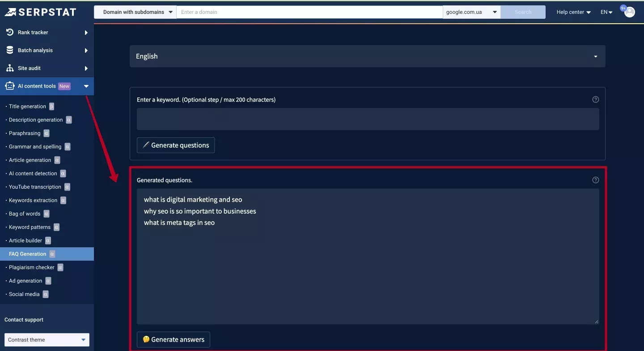This screenshot has height=351, width=644.
Task: Click the New badge on AI content tools
Action: click(64, 86)
